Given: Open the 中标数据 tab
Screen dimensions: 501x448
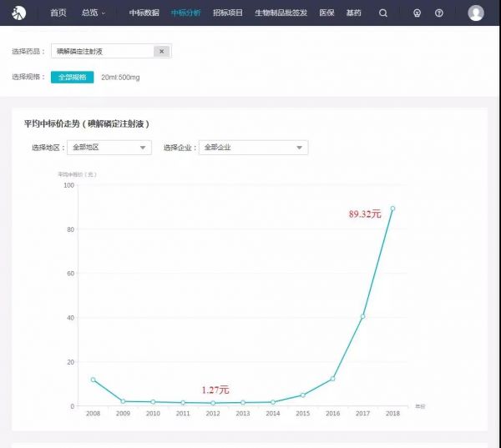Looking at the screenshot, I should 144,13.
